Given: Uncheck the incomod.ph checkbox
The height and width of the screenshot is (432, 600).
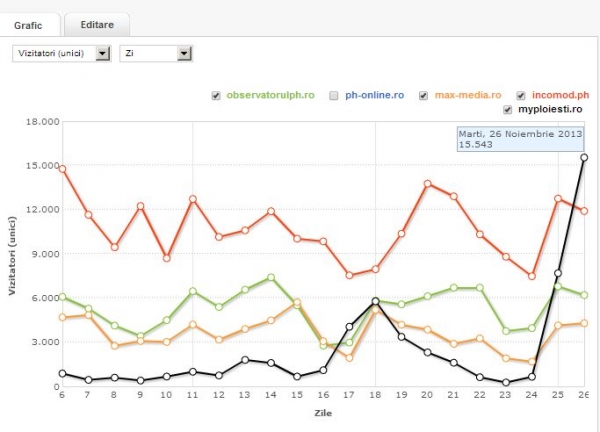Looking at the screenshot, I should point(521,95).
